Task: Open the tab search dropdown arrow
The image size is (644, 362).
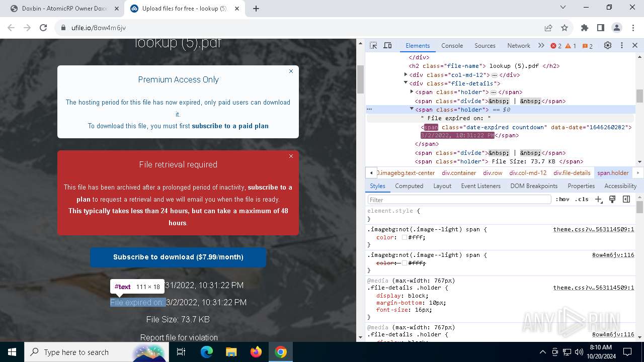Action: (563, 7)
